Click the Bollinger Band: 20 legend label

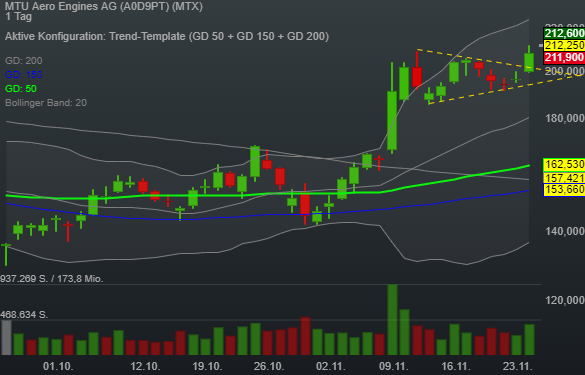46,103
